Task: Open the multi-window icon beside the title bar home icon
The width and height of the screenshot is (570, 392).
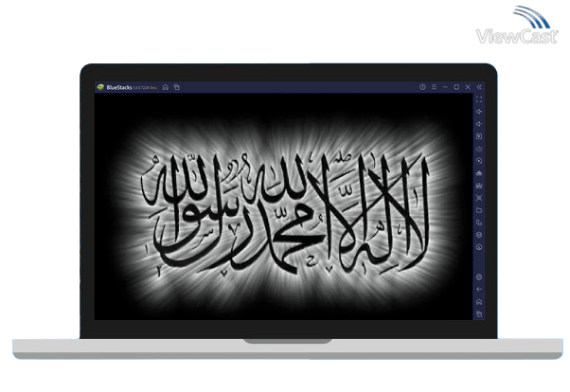Action: point(177,87)
